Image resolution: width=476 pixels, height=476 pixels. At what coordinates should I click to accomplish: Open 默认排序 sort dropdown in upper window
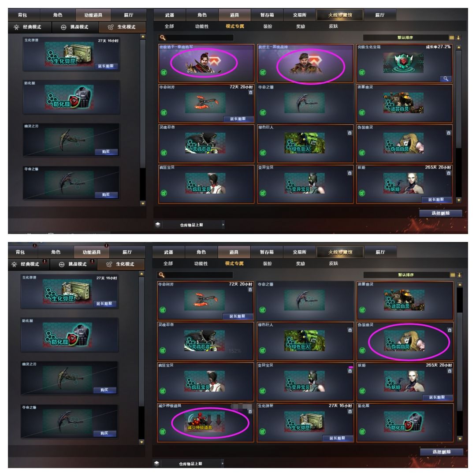pyautogui.click(x=405, y=37)
